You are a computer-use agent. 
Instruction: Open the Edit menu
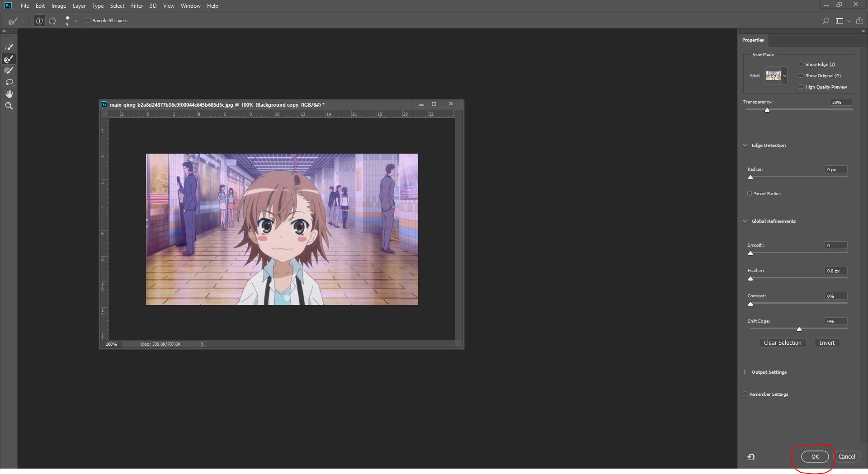(x=40, y=6)
